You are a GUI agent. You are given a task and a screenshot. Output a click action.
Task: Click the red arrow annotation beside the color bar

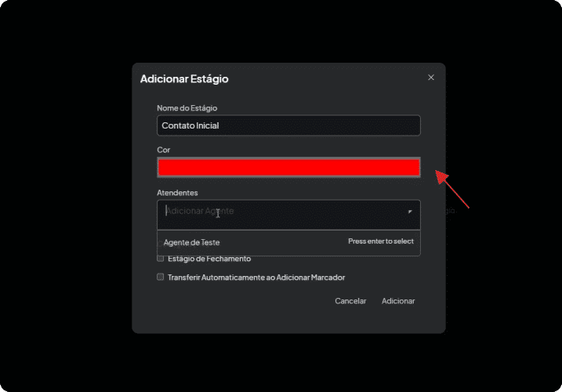point(452,189)
